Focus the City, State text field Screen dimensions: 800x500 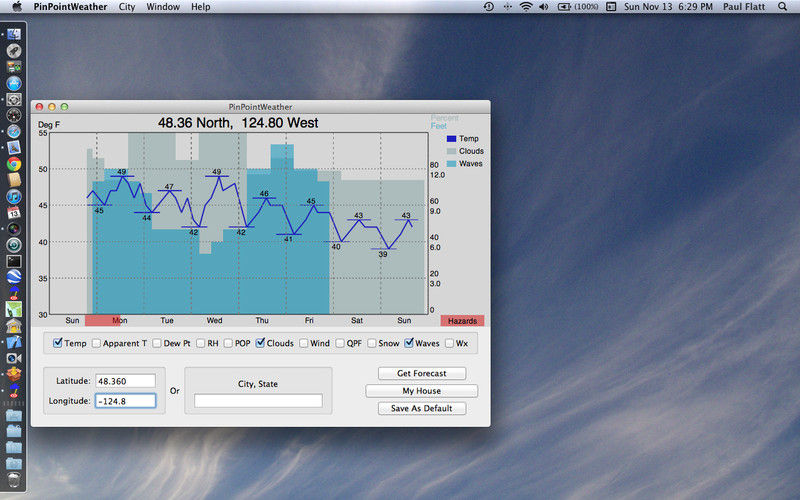pyautogui.click(x=258, y=401)
